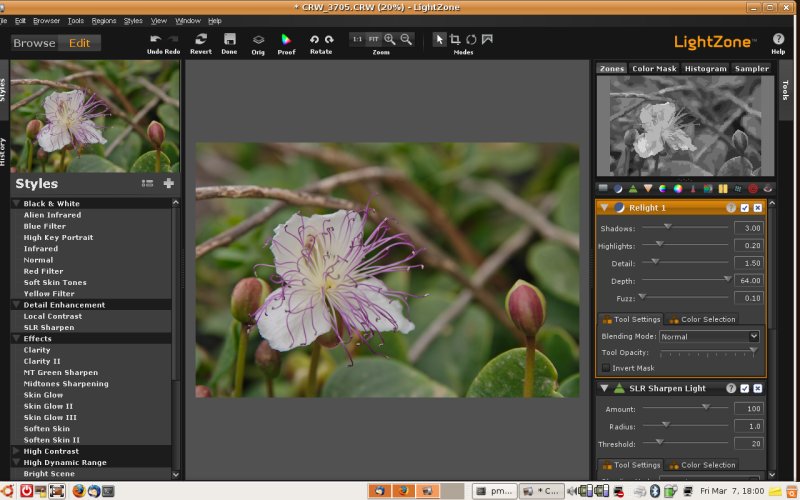This screenshot has width=800, height=500.
Task: Click the zoom out magnifier
Action: click(x=406, y=39)
